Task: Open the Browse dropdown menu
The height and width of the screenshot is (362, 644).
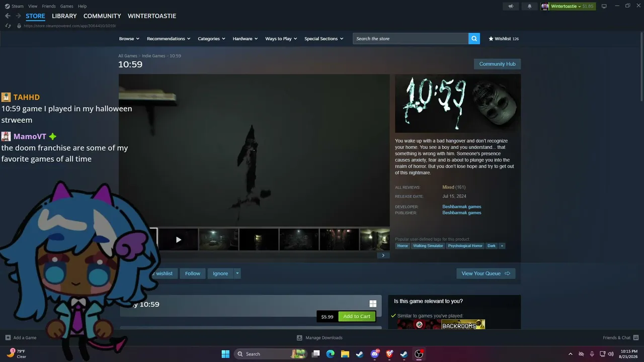Action: (129, 39)
